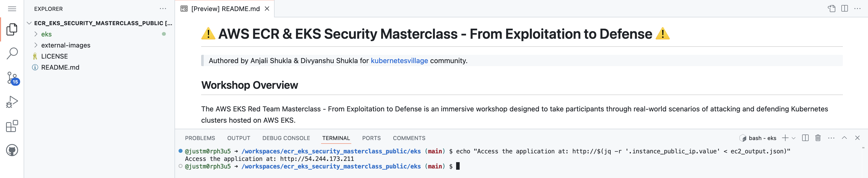Image resolution: width=868 pixels, height=178 pixels.
Task: Split the editor to the right
Action: [x=844, y=9]
